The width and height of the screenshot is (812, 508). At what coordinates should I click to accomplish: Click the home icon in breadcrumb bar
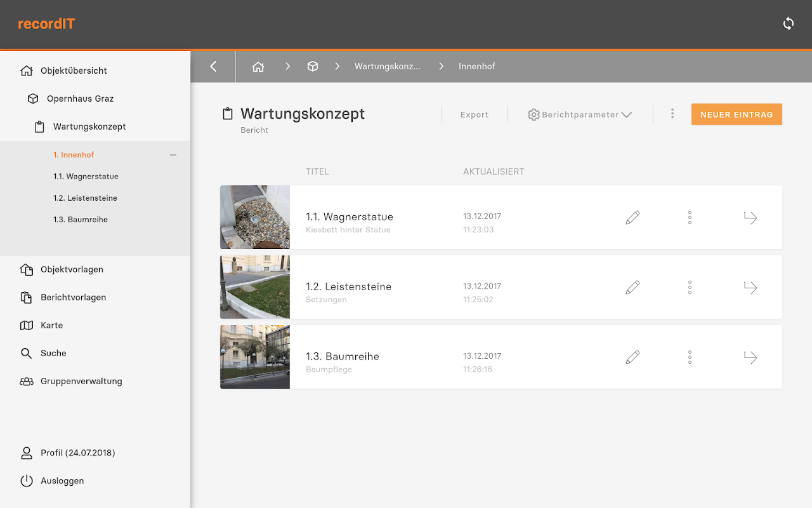pyautogui.click(x=258, y=67)
